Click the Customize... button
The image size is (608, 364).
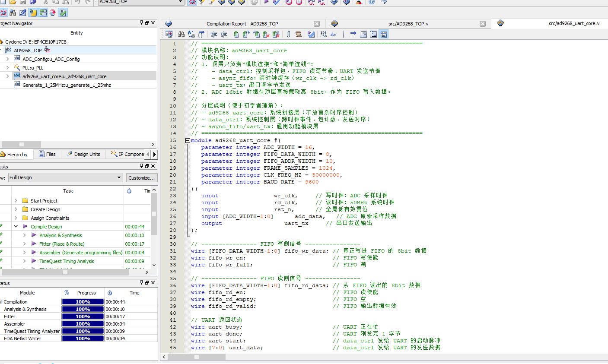(x=142, y=177)
